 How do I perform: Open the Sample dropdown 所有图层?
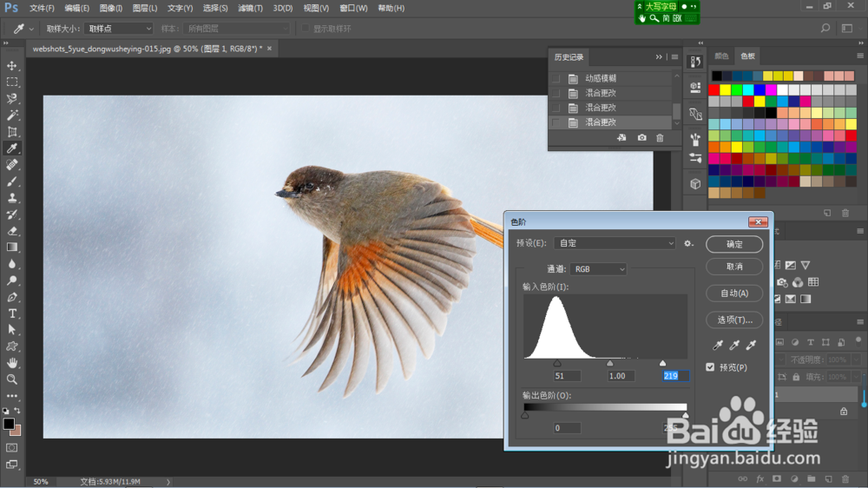click(236, 29)
